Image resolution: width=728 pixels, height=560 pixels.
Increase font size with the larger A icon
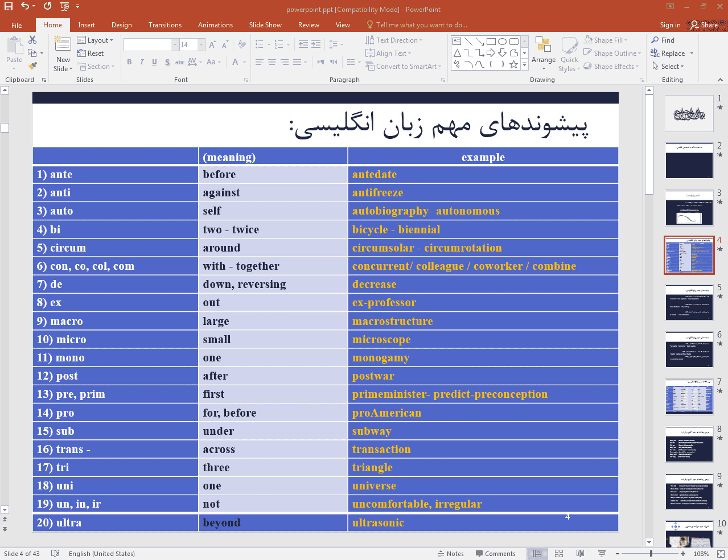pos(212,44)
